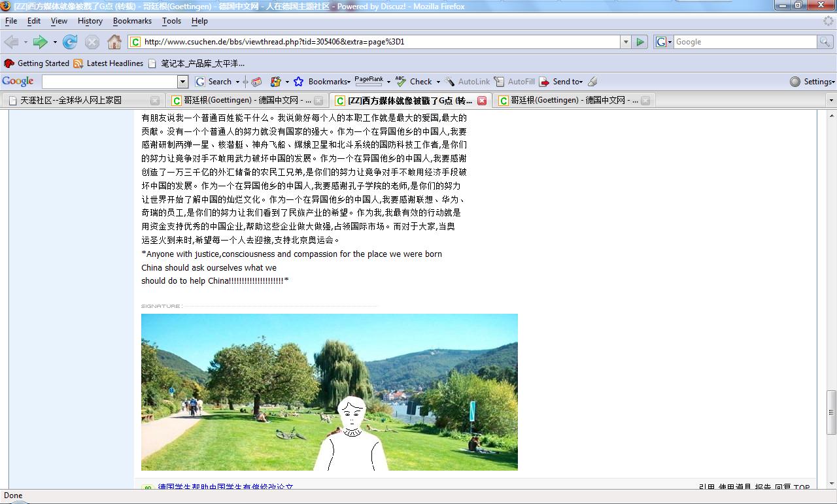Click the Google Toolbar Search button
Image resolution: width=837 pixels, height=504 pixels.
(x=214, y=82)
